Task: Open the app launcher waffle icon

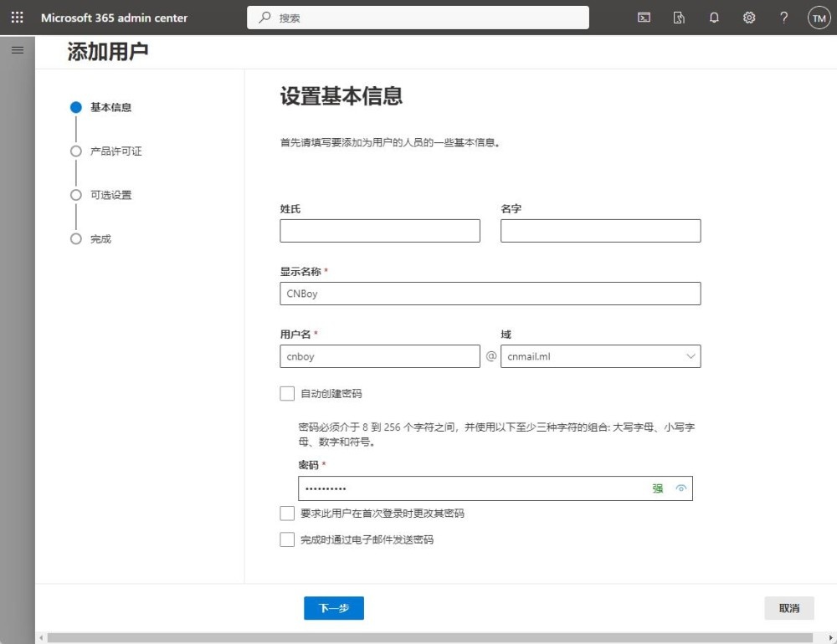Action: pyautogui.click(x=17, y=18)
